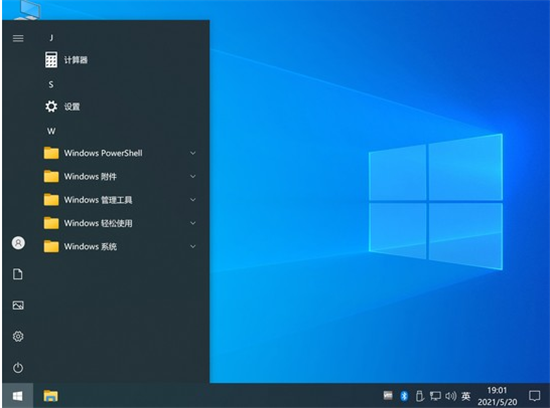Screen dimensions: 550x408
Task: Click the desktop computer icon at top
Action: click(x=28, y=10)
